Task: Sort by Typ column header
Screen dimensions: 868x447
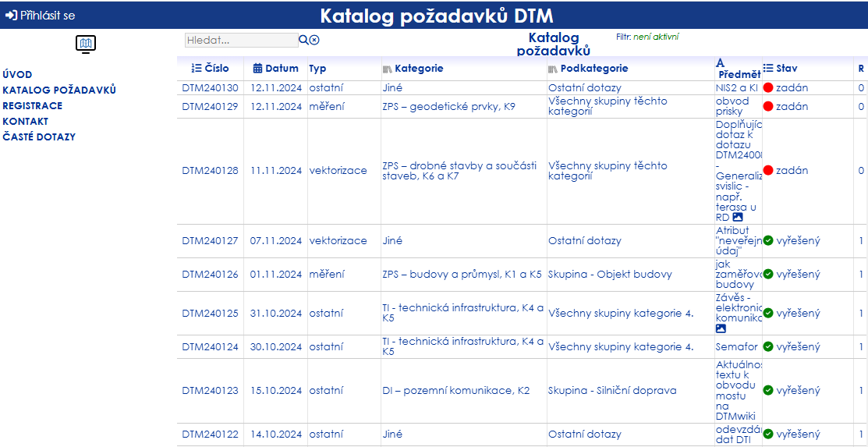Action: click(317, 69)
